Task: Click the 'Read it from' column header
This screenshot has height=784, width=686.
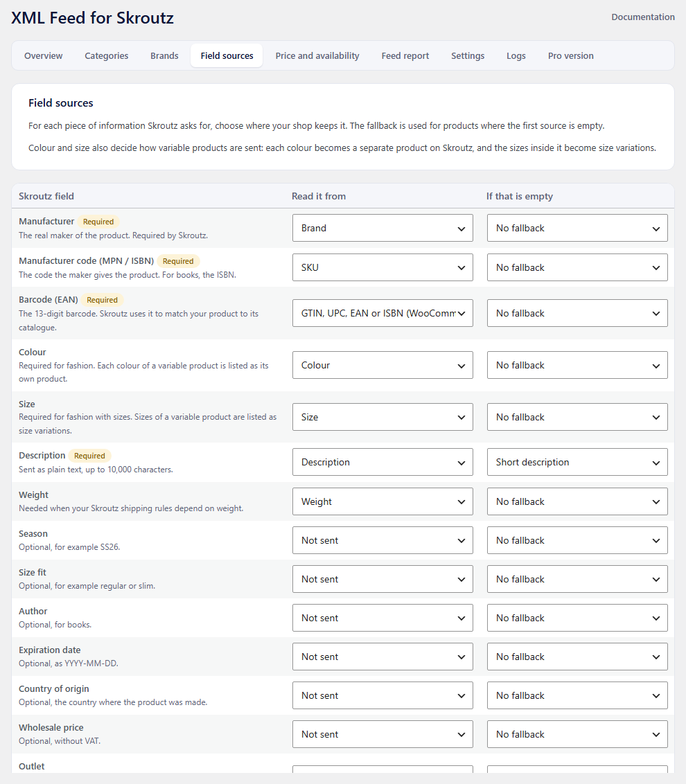Action: click(x=319, y=196)
